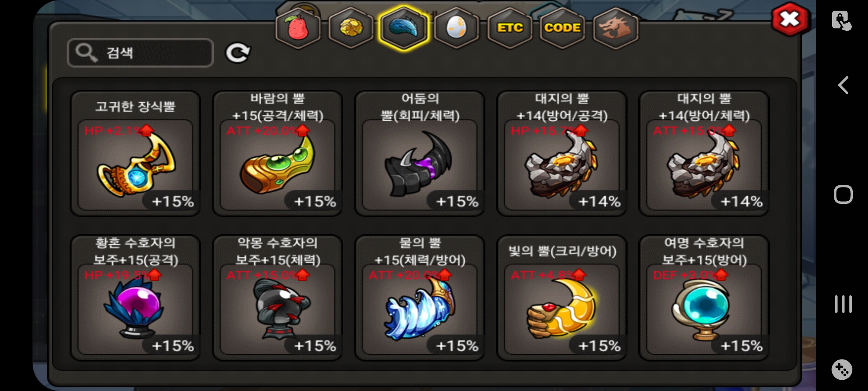Choose the 어둠의 뿔 black horn
Screen dimensions: 868x391
coord(420,154)
